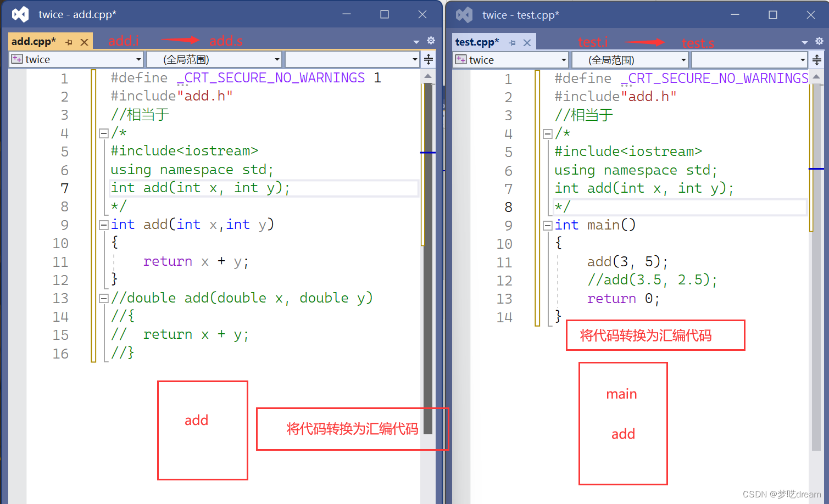The image size is (829, 504).
Task: Open 全局范围 scope dropdown in add.cpp window
Action: pyautogui.click(x=277, y=59)
